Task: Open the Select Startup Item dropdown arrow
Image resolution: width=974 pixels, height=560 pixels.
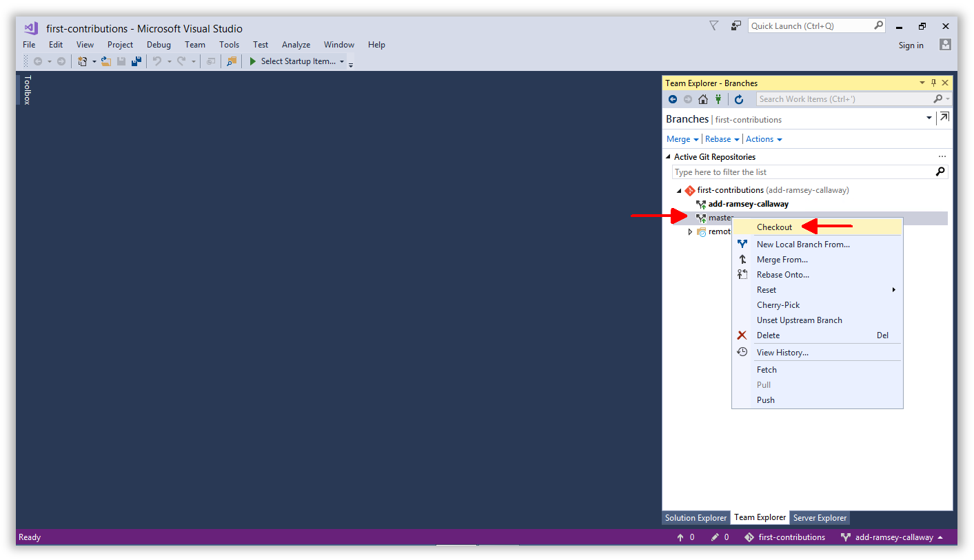Action: click(342, 61)
